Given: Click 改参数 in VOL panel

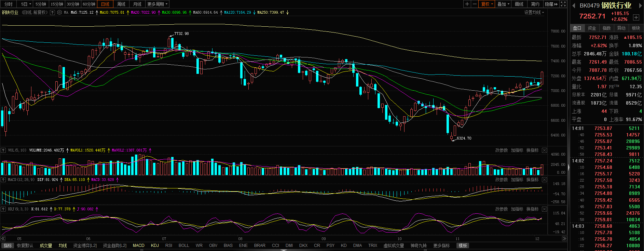Looking at the screenshot, I should click(x=502, y=150).
